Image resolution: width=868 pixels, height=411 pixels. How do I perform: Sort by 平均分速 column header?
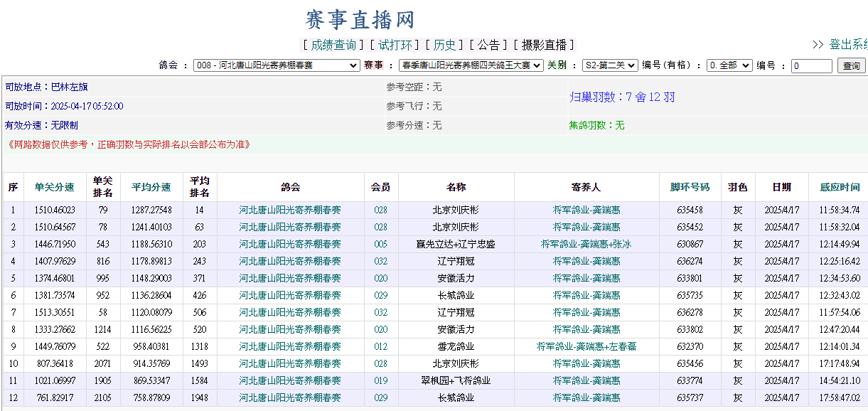151,188
